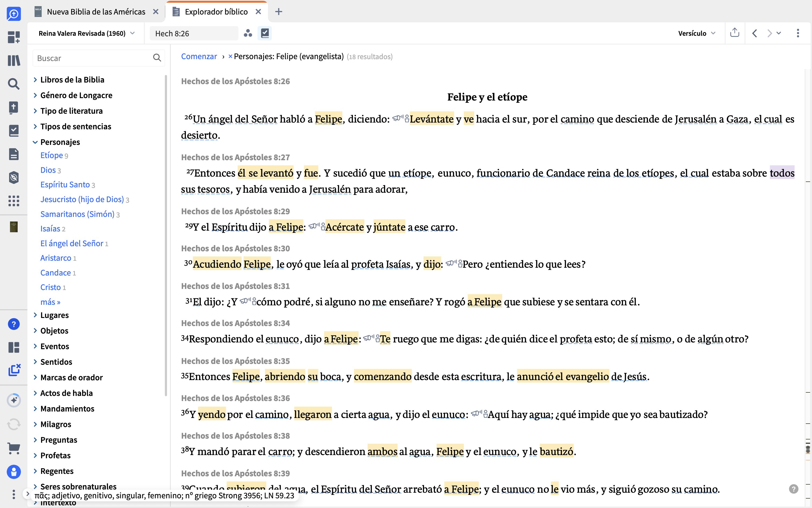812x508 pixels.
Task: Open a new tab with plus
Action: coord(278,12)
